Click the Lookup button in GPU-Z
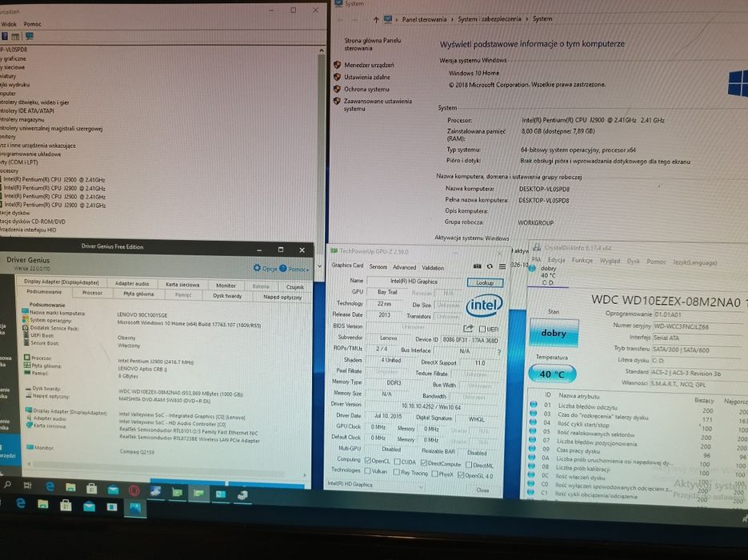This screenshot has width=748, height=560. tap(485, 283)
